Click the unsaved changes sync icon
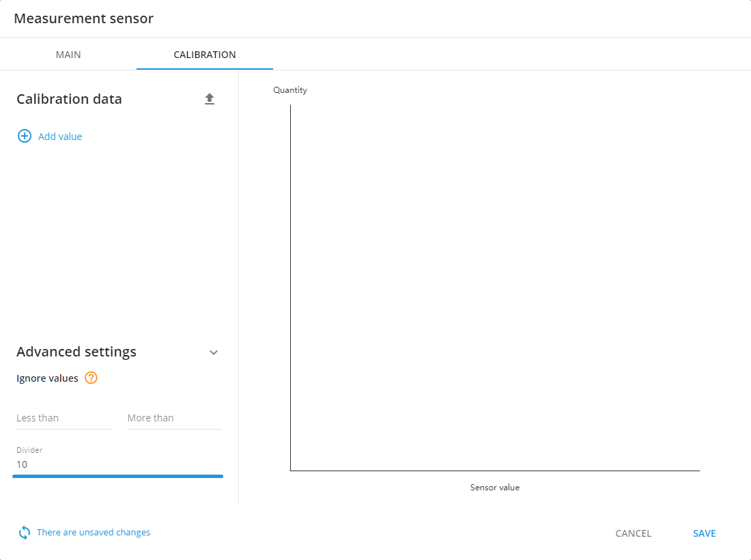751x560 pixels. click(25, 533)
